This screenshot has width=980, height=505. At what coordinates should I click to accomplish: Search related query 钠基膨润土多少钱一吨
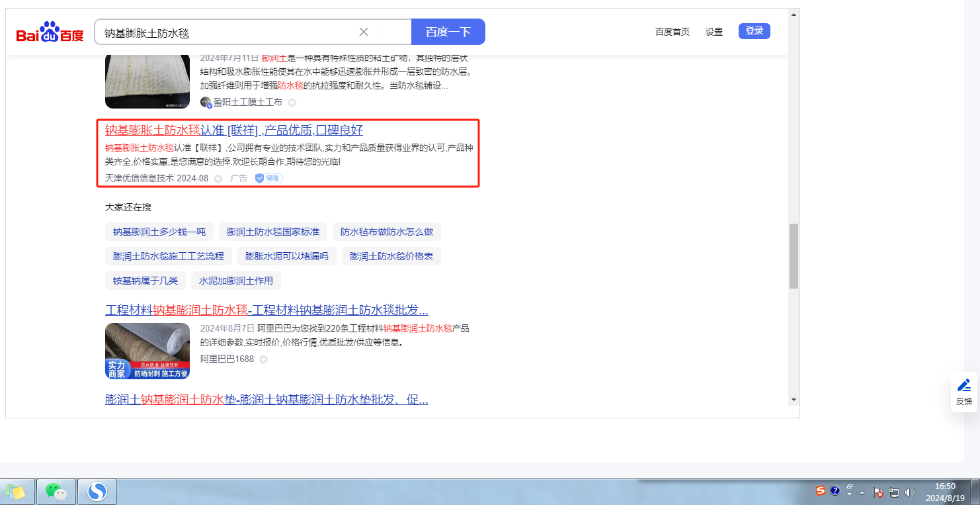pyautogui.click(x=159, y=232)
